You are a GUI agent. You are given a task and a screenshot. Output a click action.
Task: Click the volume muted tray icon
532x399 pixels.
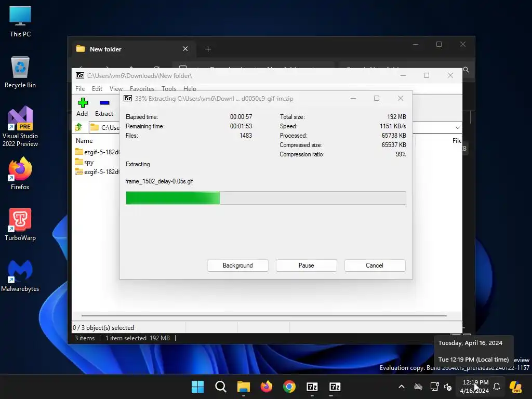448,387
